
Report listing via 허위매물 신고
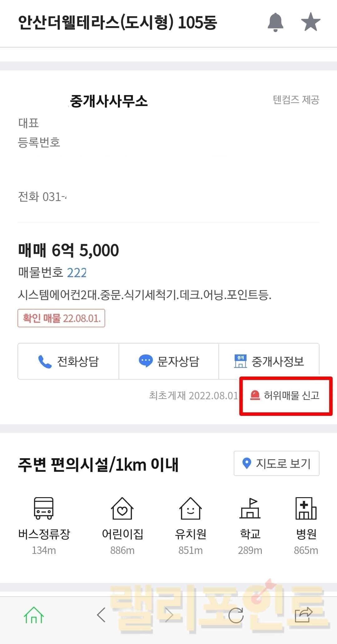click(285, 396)
